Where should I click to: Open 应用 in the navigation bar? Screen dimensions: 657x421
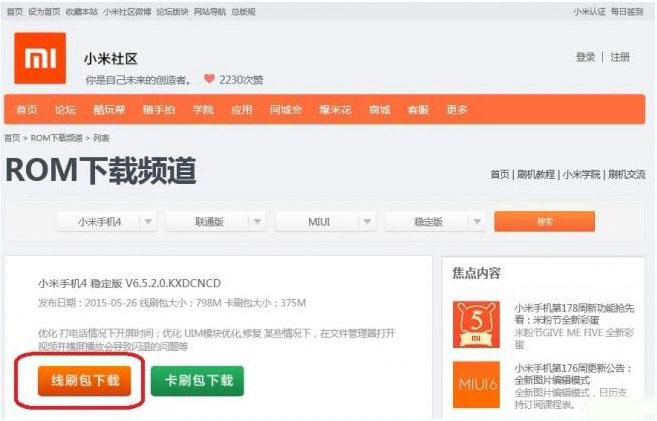tap(242, 110)
